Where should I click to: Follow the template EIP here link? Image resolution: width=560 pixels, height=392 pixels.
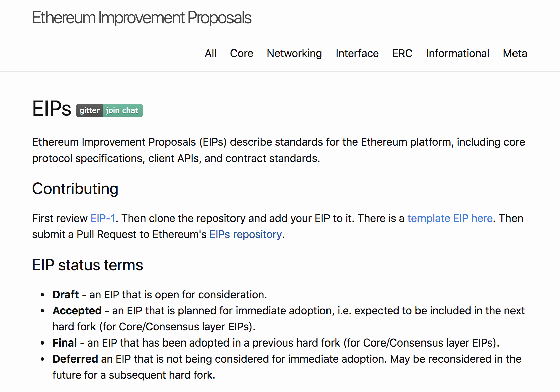tap(450, 218)
